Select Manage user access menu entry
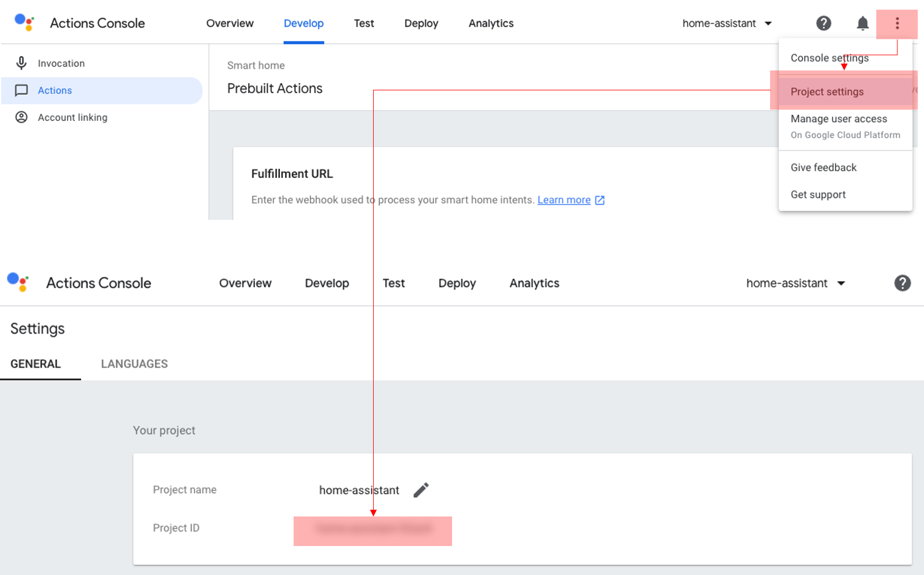This screenshot has height=575, width=924. pyautogui.click(x=845, y=126)
